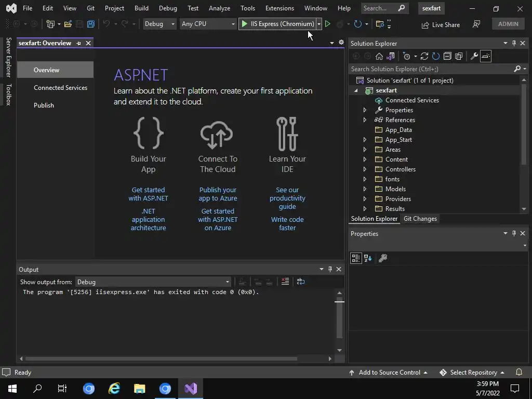The width and height of the screenshot is (532, 399).
Task: Toggle auto-hide pin on Properties panel
Action: tap(514, 233)
